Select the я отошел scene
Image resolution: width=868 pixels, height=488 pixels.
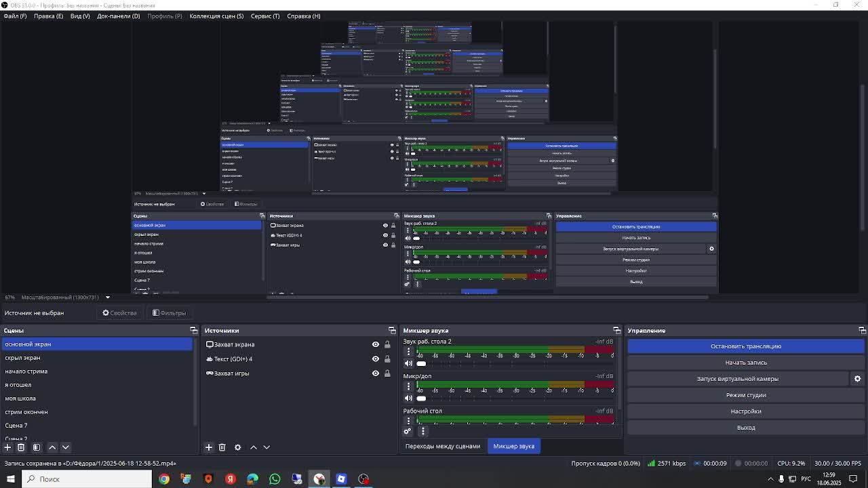click(x=97, y=385)
